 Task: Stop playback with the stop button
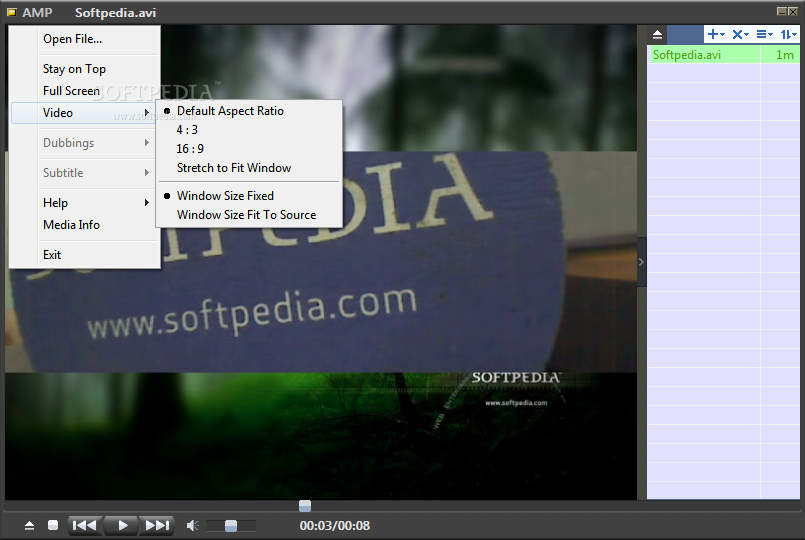tap(53, 525)
